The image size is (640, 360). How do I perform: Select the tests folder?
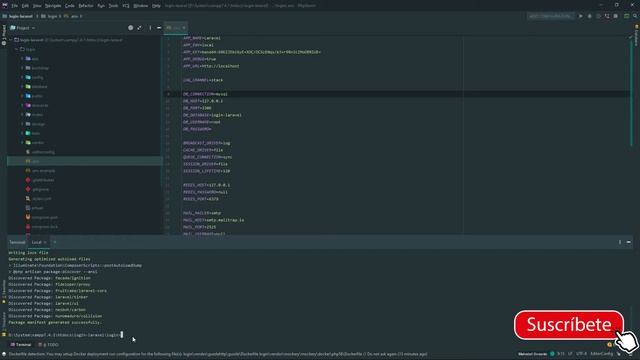coord(36,133)
